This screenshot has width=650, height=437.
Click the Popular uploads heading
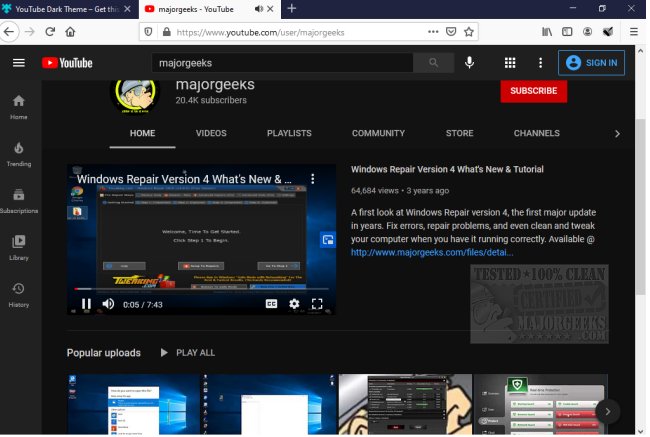[x=104, y=353]
